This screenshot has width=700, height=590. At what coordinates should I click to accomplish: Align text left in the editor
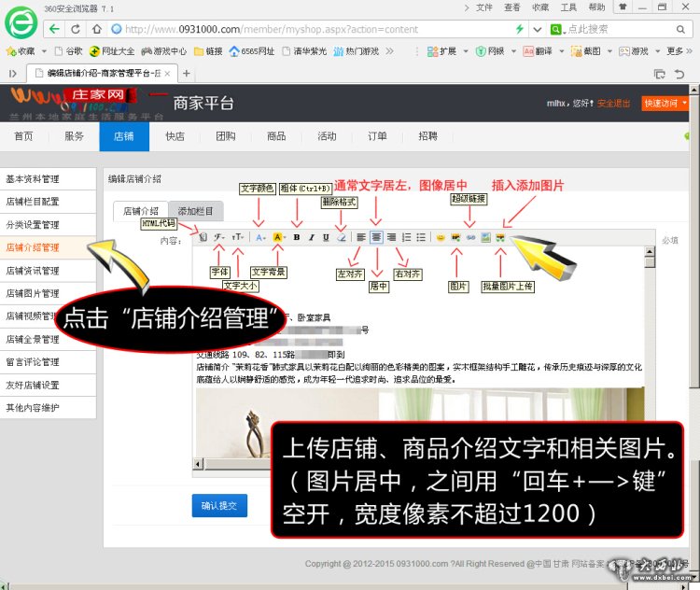[360, 237]
